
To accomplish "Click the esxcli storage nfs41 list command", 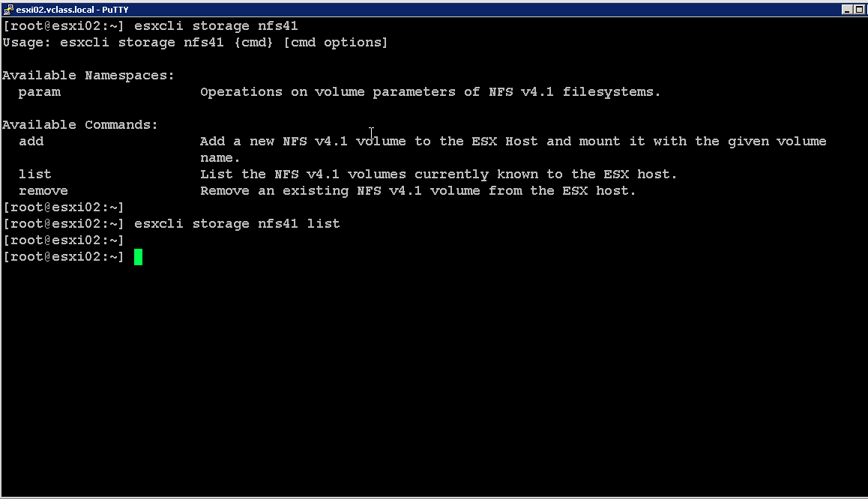I will [236, 223].
